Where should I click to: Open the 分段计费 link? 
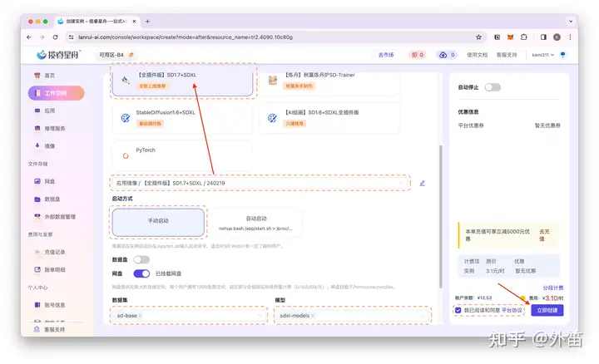coord(553,288)
